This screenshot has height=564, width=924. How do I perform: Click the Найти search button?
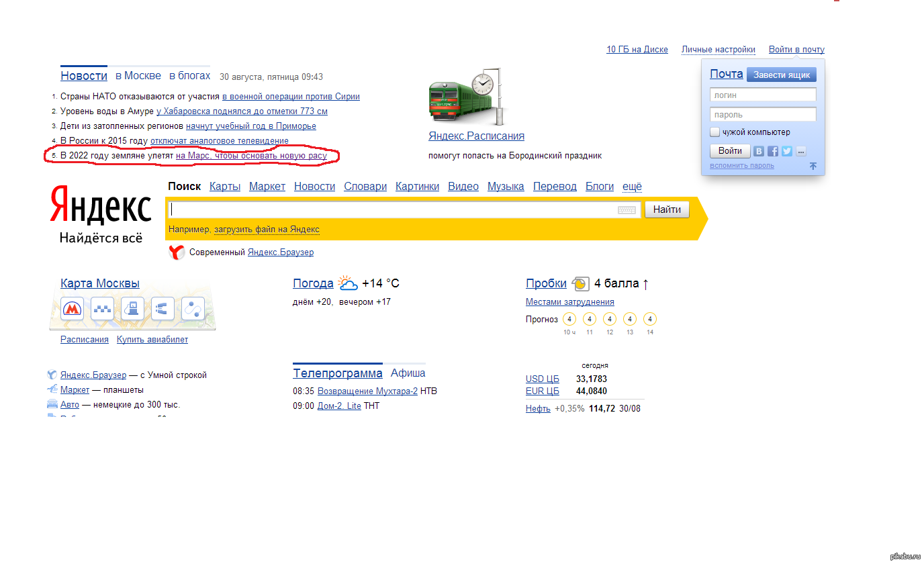(x=667, y=210)
